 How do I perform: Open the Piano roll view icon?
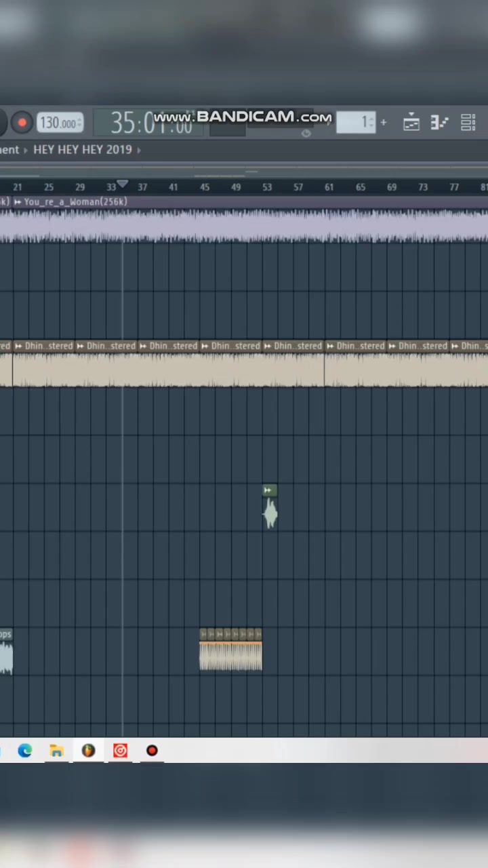439,123
